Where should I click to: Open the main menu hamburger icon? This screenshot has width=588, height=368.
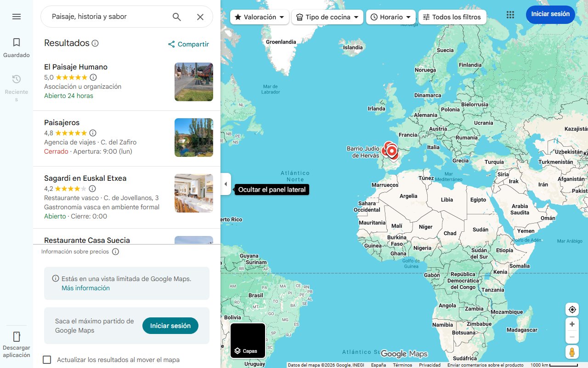pyautogui.click(x=16, y=16)
